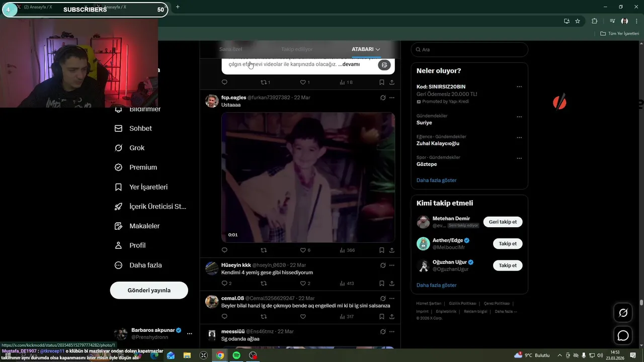644x362 pixels.
Task: Share the cemal.OS post
Action: [x=392, y=316]
